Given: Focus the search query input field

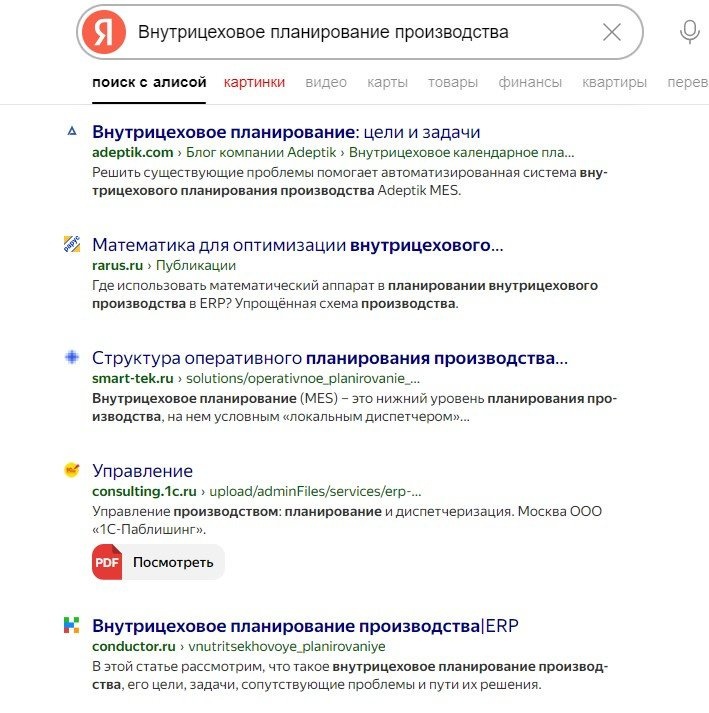Looking at the screenshot, I should pyautogui.click(x=360, y=32).
